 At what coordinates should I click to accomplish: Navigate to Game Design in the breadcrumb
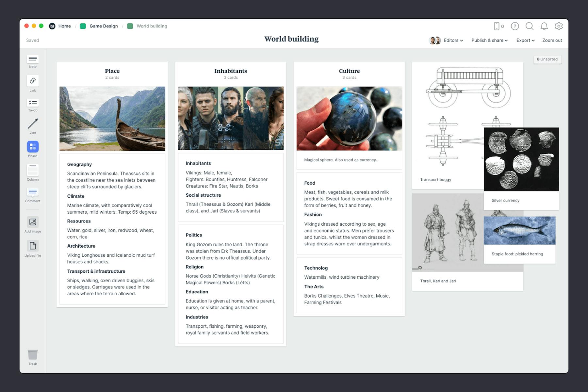103,26
